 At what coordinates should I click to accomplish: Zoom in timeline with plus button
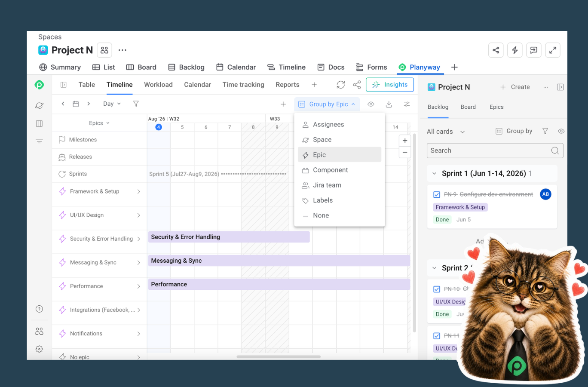405,141
